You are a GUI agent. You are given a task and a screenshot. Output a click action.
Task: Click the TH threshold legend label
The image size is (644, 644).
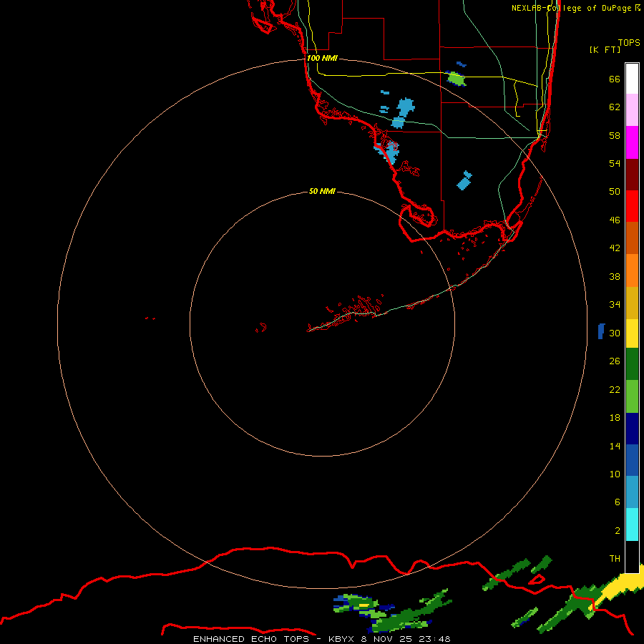615,559
